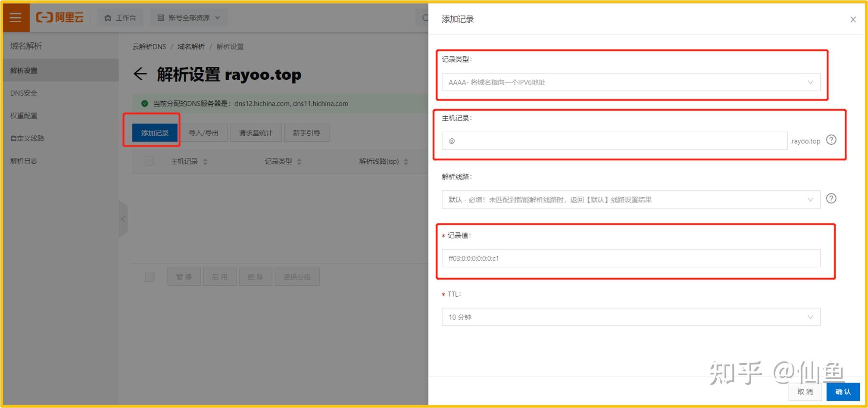Confirm the record with 确认 button
The height and width of the screenshot is (408, 868).
coord(843,392)
